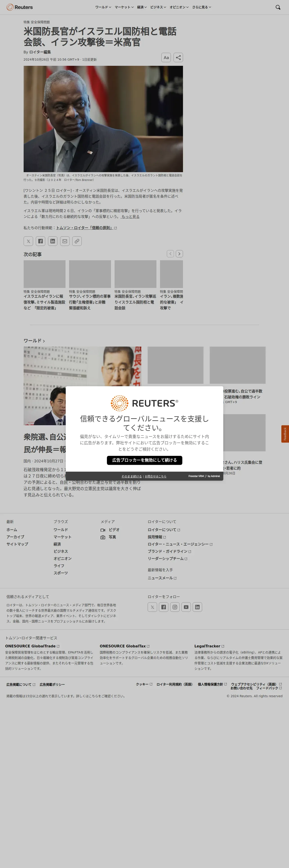
Task: Click the share icon near article date
Action: [178, 58]
